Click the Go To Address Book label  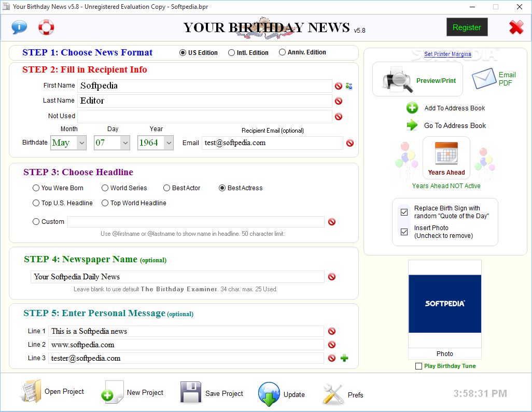pos(455,126)
